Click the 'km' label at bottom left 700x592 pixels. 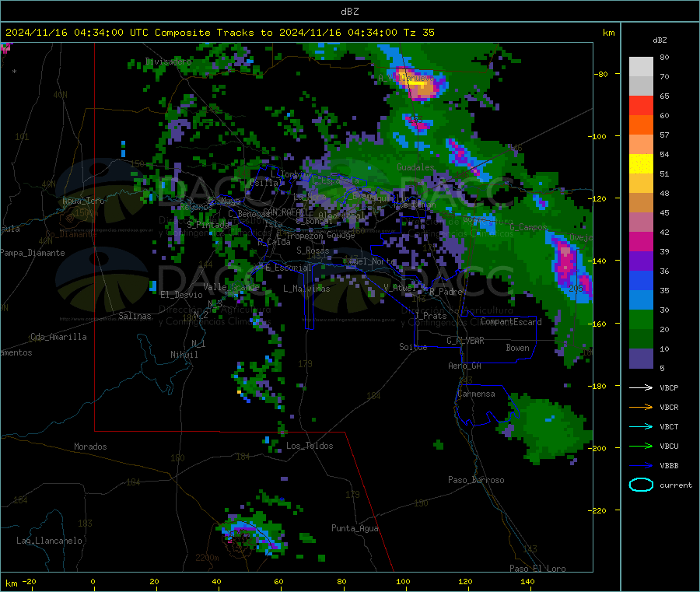click(12, 583)
